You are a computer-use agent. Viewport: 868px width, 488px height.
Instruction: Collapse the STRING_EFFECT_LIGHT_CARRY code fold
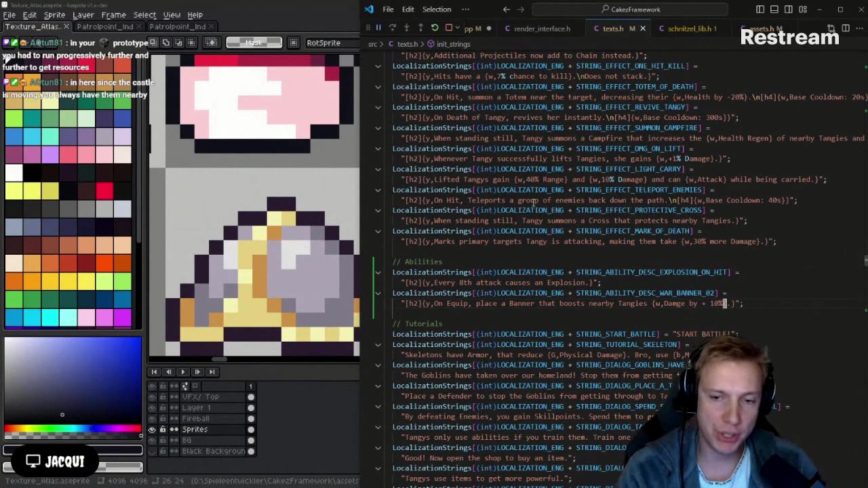[x=378, y=169]
